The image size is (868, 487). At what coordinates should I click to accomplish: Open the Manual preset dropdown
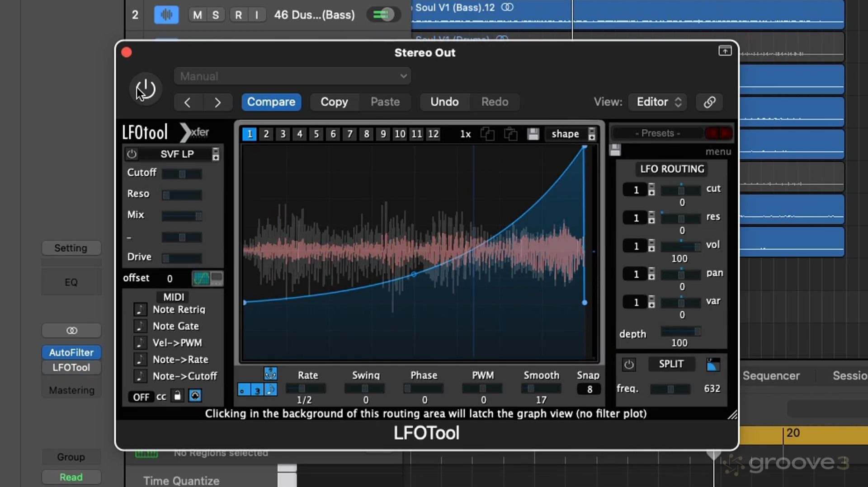point(292,76)
